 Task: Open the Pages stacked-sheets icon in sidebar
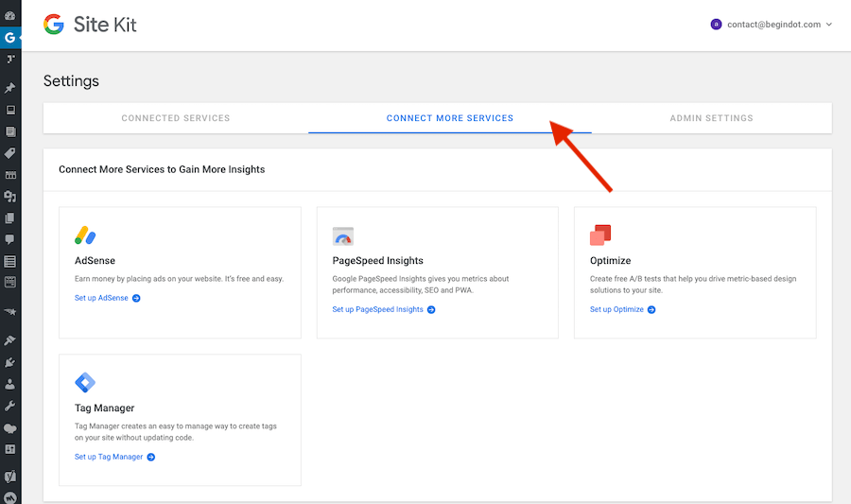(9, 218)
